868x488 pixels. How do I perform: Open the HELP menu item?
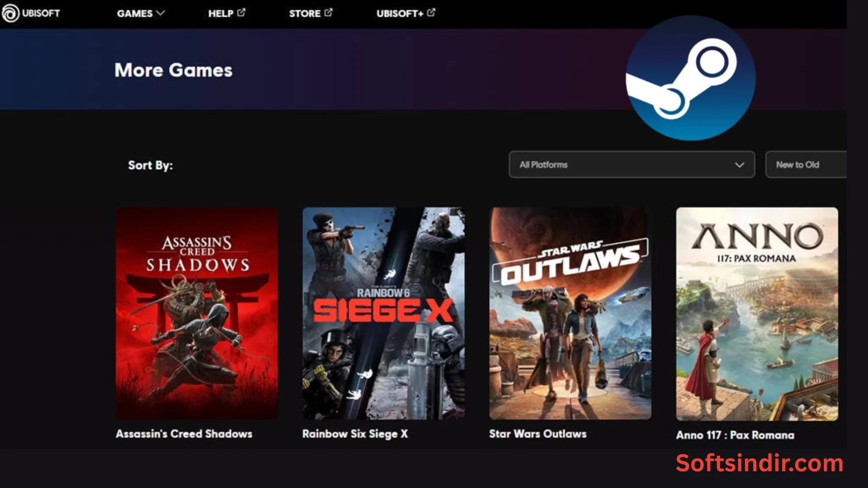pos(221,14)
